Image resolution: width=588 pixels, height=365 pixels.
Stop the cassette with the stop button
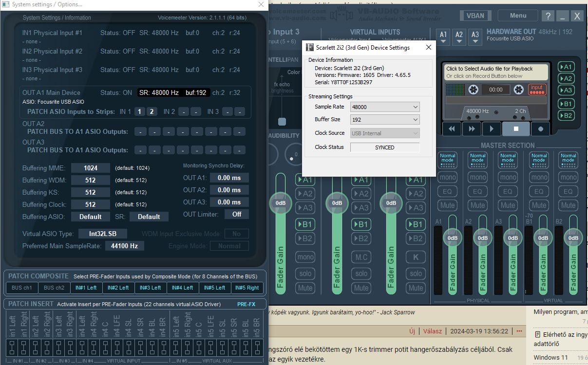pyautogui.click(x=516, y=128)
